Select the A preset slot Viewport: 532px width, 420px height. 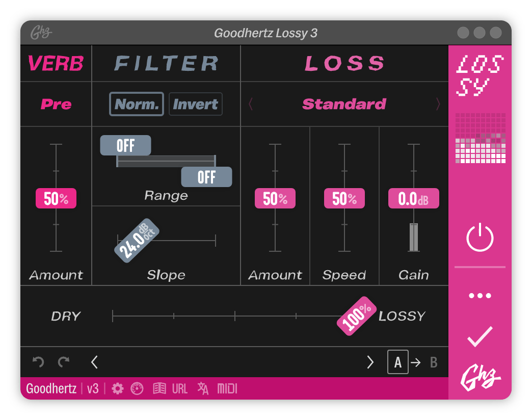[x=397, y=362]
